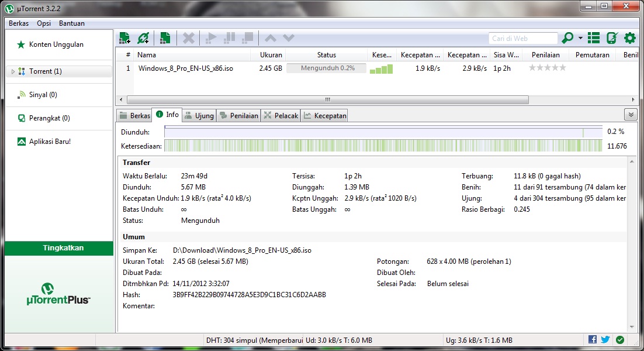Viewport: 644px width, 351px height.
Task: Click the horizontal scrollbar right arrow
Action: (633, 99)
